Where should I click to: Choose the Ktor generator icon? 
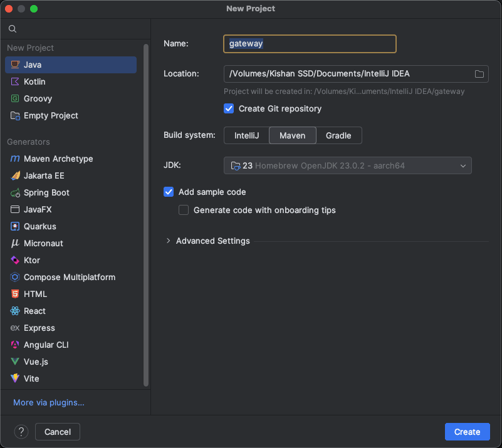tap(15, 260)
